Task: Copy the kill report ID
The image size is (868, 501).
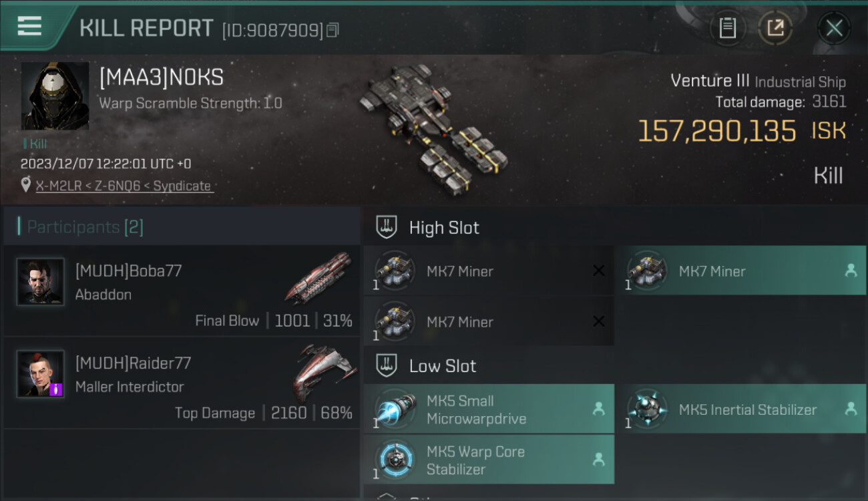Action: pyautogui.click(x=333, y=30)
